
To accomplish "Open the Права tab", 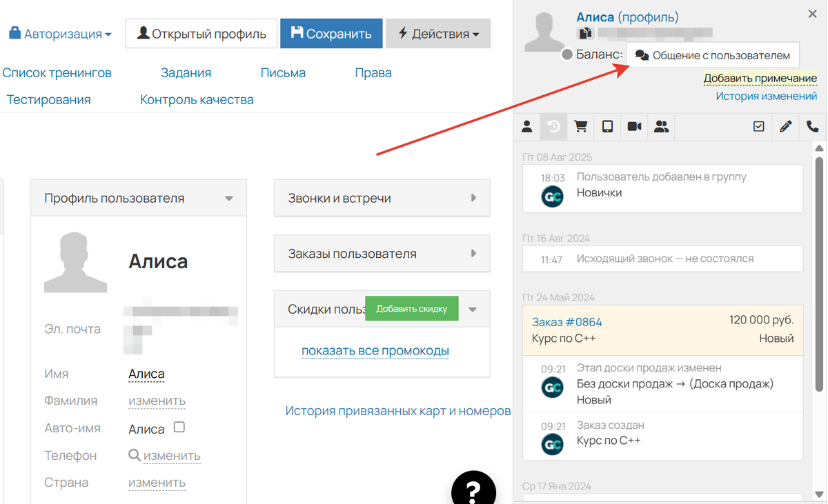I will tap(373, 72).
